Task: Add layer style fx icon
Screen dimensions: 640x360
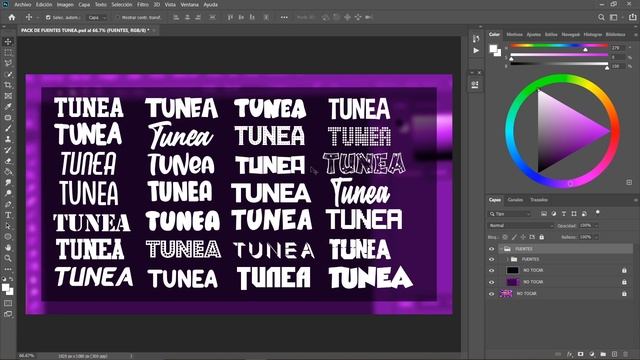Action: click(x=570, y=354)
